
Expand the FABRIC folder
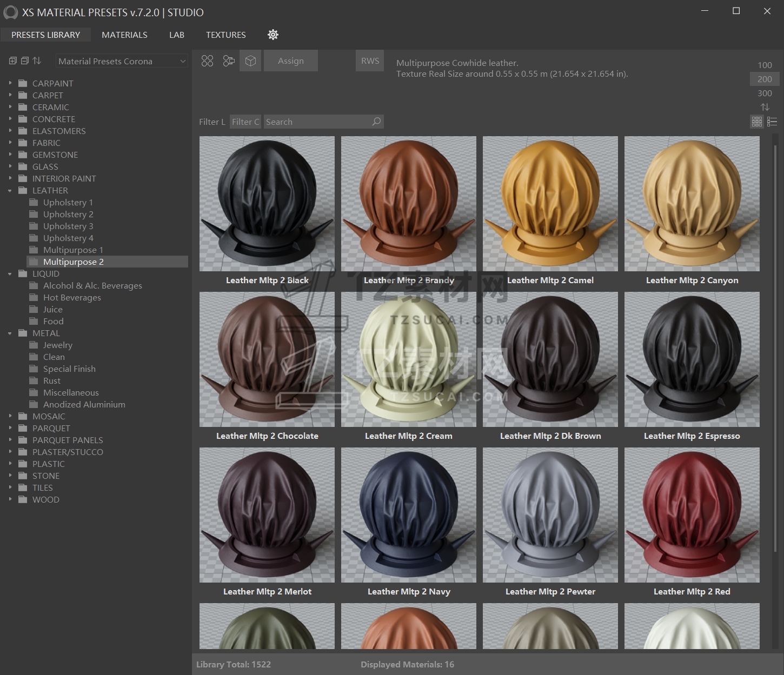point(10,143)
